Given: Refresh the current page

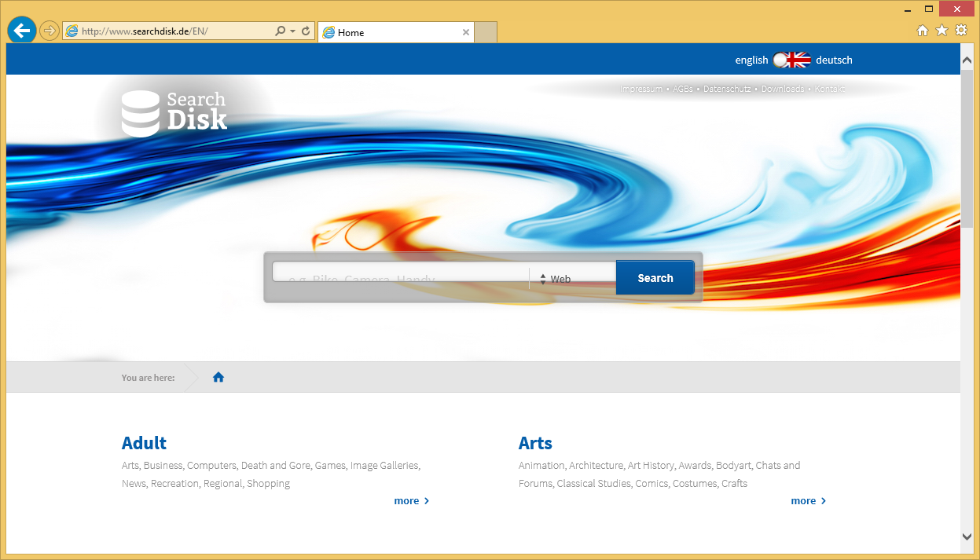Looking at the screenshot, I should (x=305, y=30).
